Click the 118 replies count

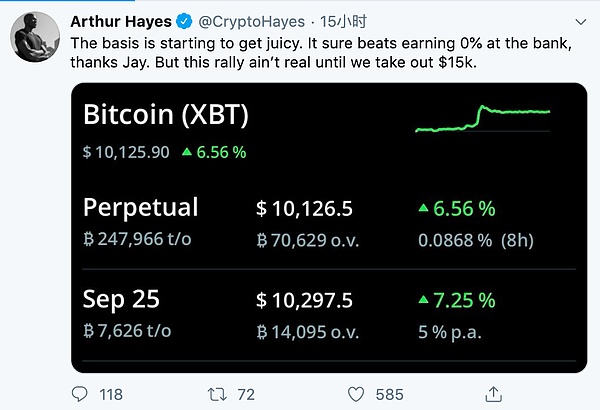tap(111, 393)
